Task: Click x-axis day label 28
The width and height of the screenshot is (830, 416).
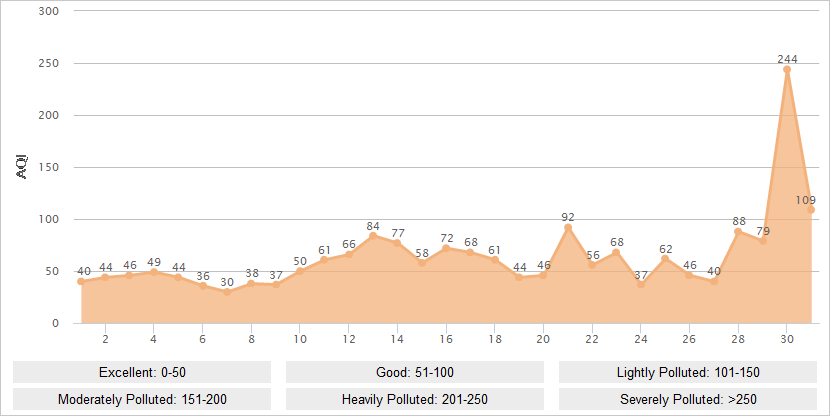Action: [x=738, y=339]
